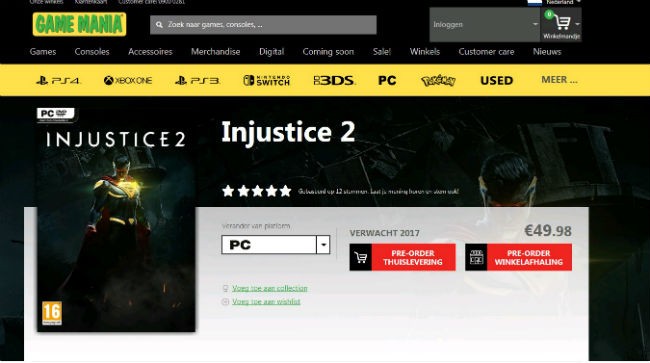Open the PS3 platform logo link
The image size is (650, 363).
[197, 80]
